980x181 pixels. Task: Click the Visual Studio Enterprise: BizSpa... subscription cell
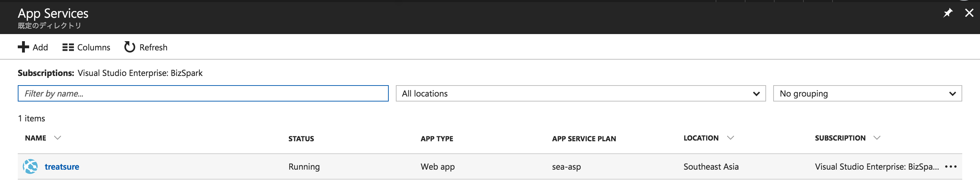pyautogui.click(x=877, y=167)
